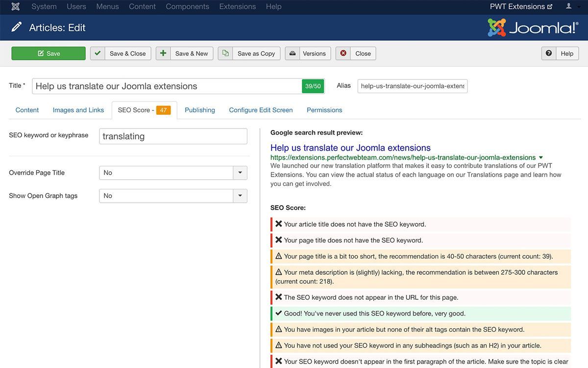Switch to the Content tab

pos(27,110)
